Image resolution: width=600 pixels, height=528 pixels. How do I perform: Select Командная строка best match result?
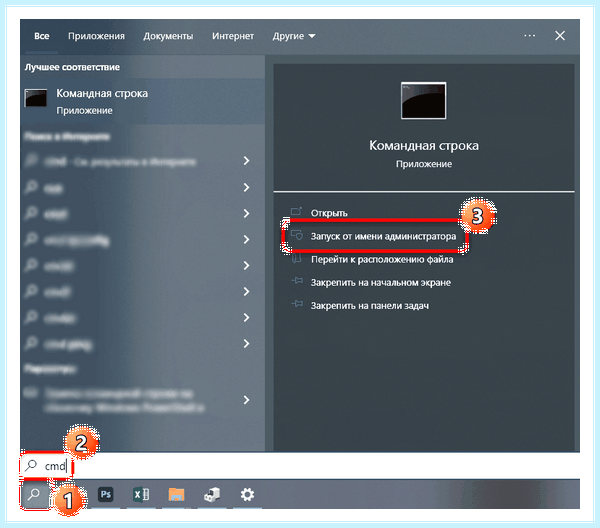tap(142, 101)
